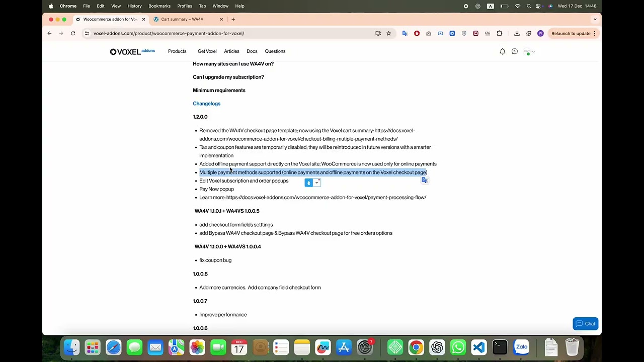Open the Questions nav item
The height and width of the screenshot is (362, 644).
click(275, 51)
